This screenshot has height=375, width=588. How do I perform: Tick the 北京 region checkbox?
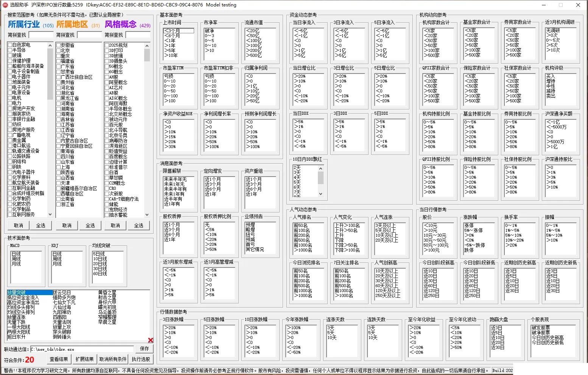(x=59, y=50)
